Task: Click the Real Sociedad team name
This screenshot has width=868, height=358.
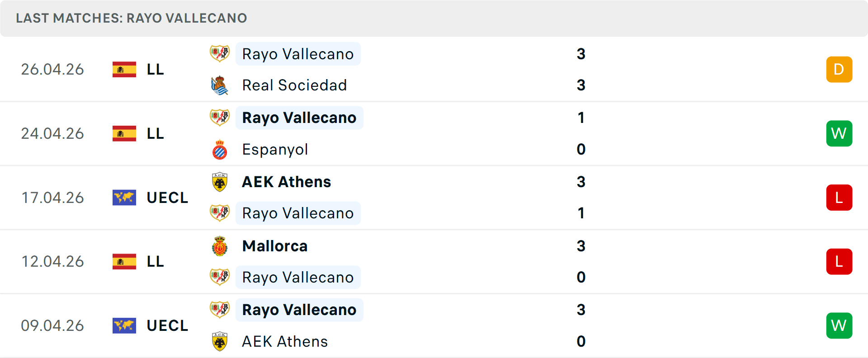Action: pos(294,85)
